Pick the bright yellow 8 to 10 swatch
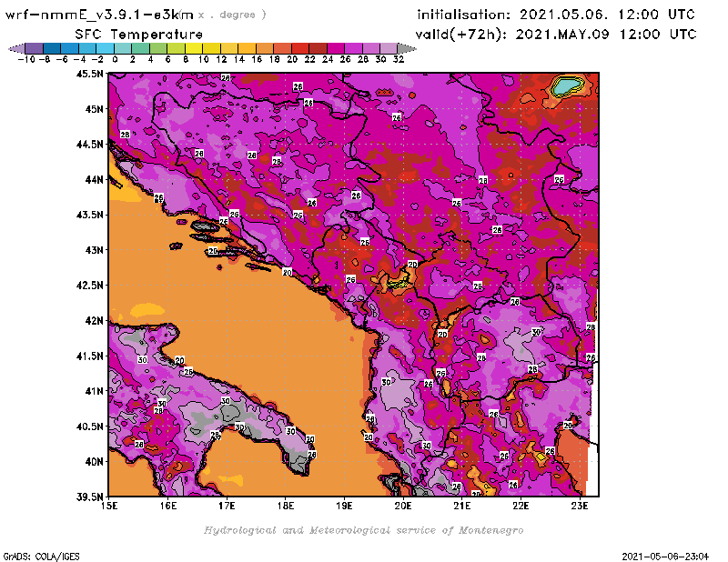Screen dimensions: 728x562 tap(194, 48)
